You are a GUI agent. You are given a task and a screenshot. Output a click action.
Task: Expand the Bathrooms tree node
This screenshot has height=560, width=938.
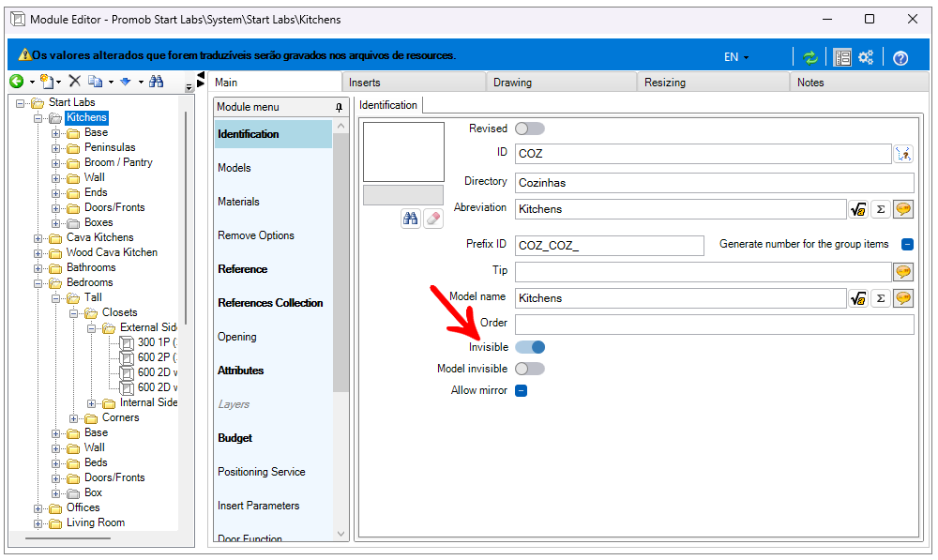pos(39,268)
